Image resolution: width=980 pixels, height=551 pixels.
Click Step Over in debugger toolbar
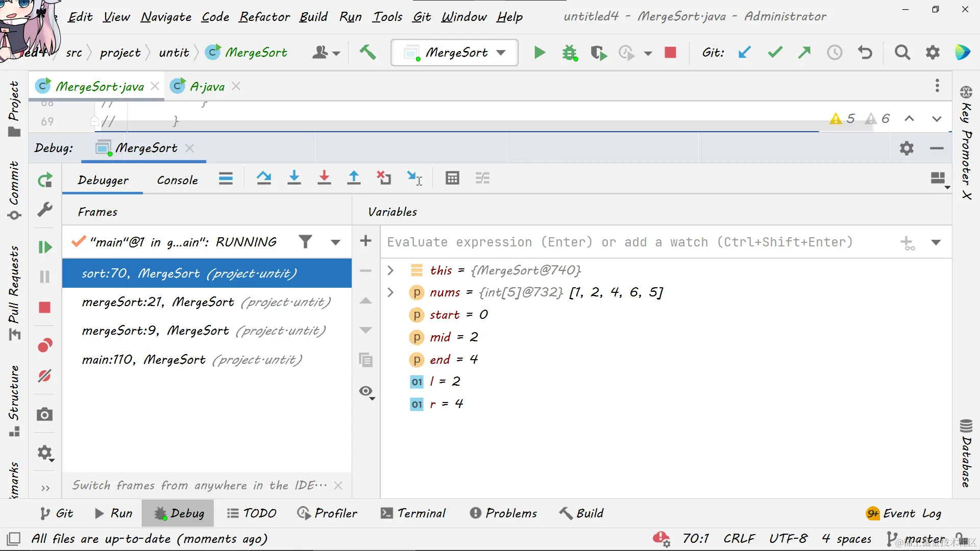pos(264,178)
